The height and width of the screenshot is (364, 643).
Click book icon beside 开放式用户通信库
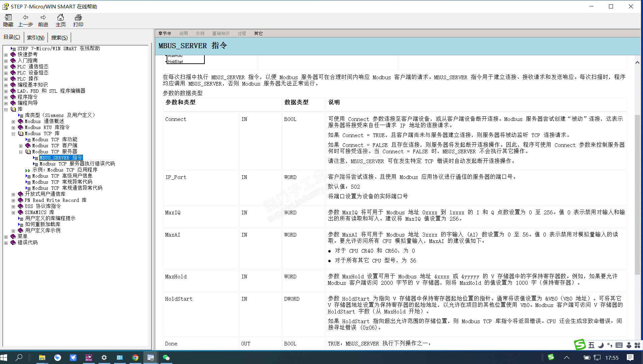[21, 194]
